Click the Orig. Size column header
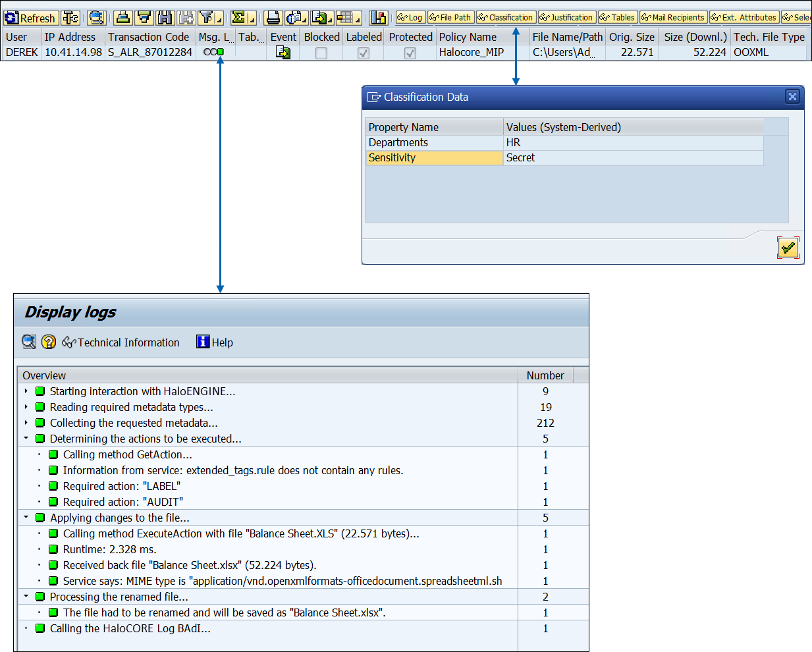The width and height of the screenshot is (812, 652). click(632, 37)
